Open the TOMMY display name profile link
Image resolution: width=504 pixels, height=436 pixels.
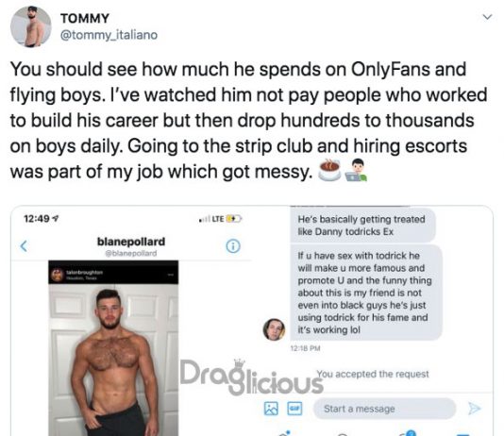(85, 18)
